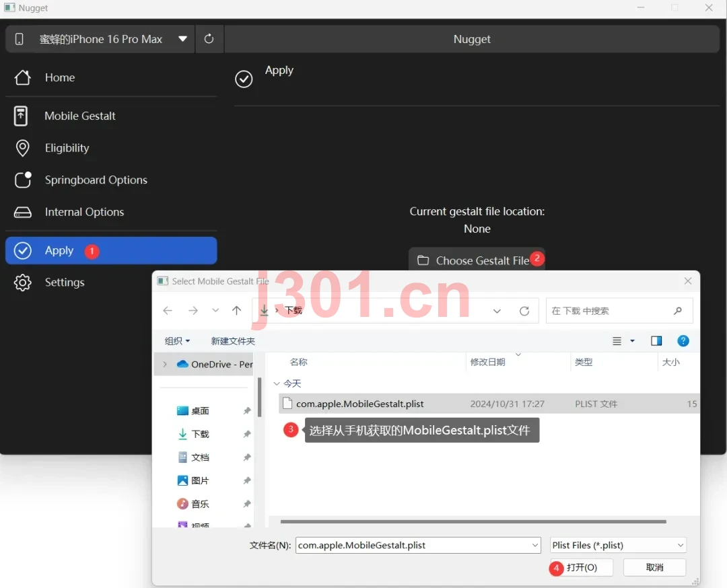This screenshot has height=588, width=727.
Task: Click the horizontal scrollbar in file list
Action: click(x=473, y=522)
